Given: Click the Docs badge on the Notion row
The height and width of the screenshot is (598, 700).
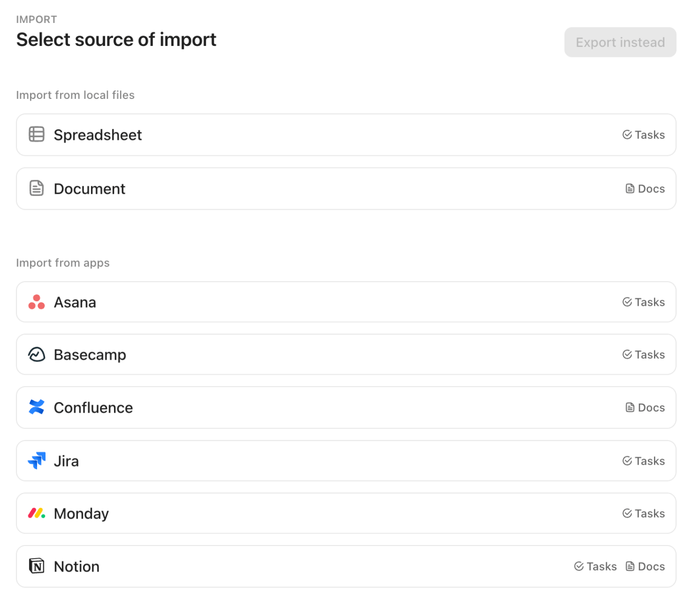Looking at the screenshot, I should coord(645,566).
